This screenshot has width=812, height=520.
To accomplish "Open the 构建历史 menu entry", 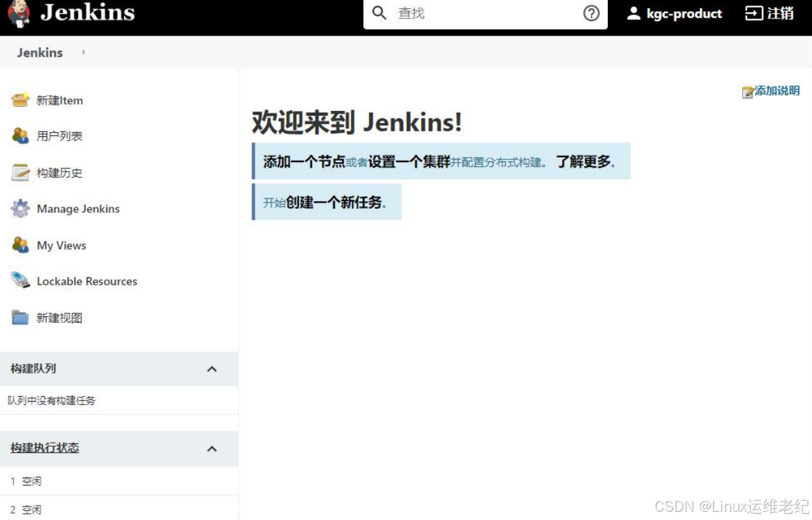I will pyautogui.click(x=60, y=173).
